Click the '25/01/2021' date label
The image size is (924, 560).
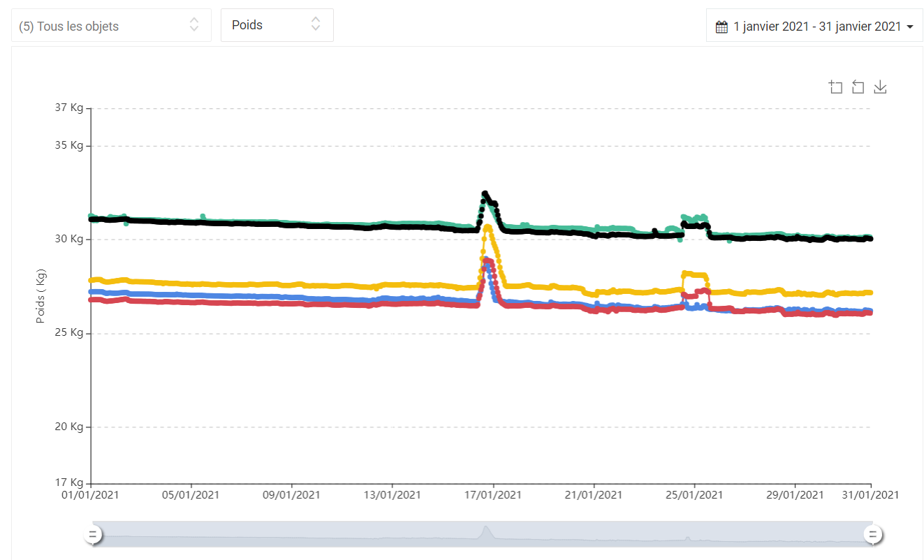[x=694, y=494]
